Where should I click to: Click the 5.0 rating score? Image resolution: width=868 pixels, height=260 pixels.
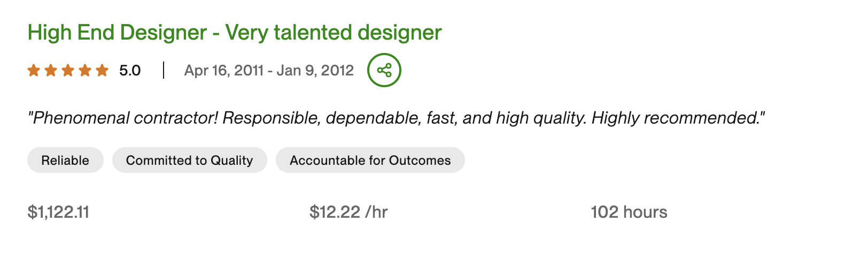coord(130,70)
